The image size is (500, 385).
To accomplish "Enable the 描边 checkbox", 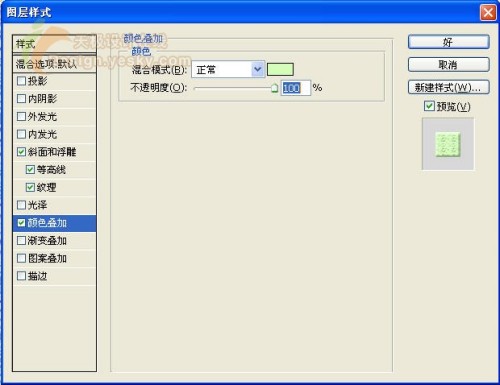I will pyautogui.click(x=21, y=276).
